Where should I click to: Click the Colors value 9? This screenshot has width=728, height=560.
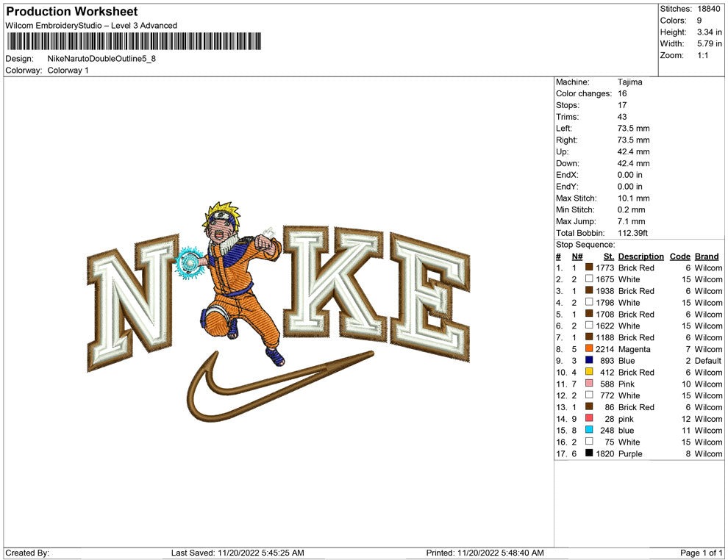699,21
